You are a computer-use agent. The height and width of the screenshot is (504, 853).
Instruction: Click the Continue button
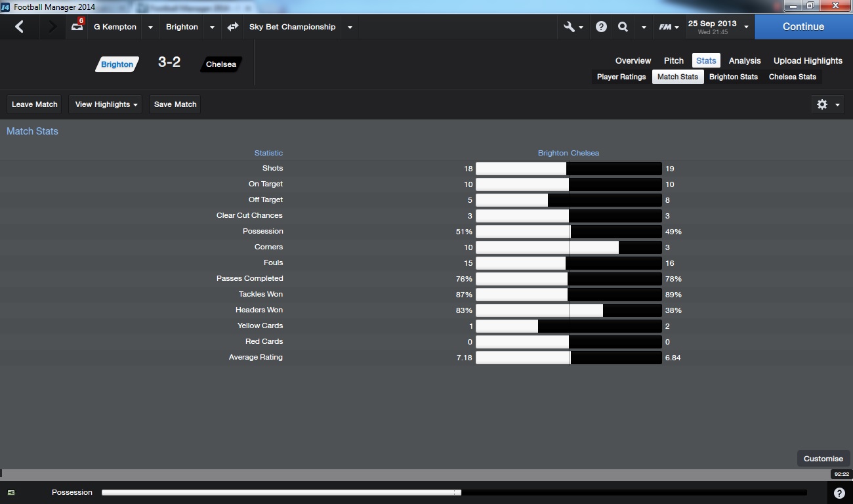(803, 27)
